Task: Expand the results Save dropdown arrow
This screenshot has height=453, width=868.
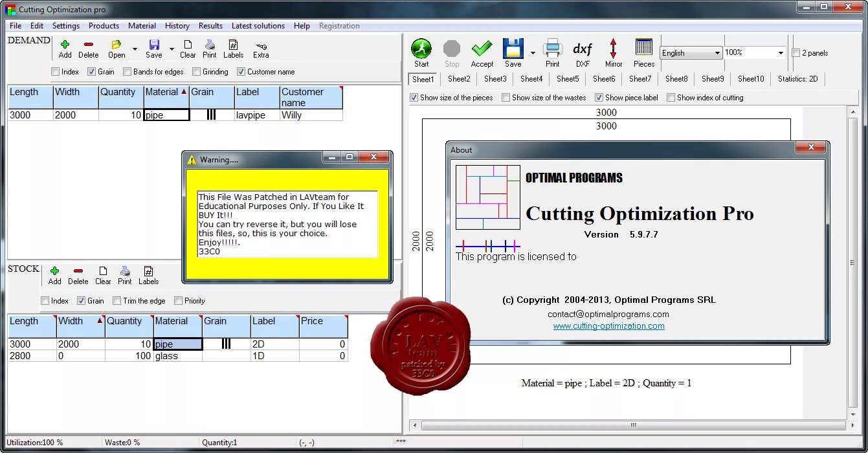Action: (533, 52)
